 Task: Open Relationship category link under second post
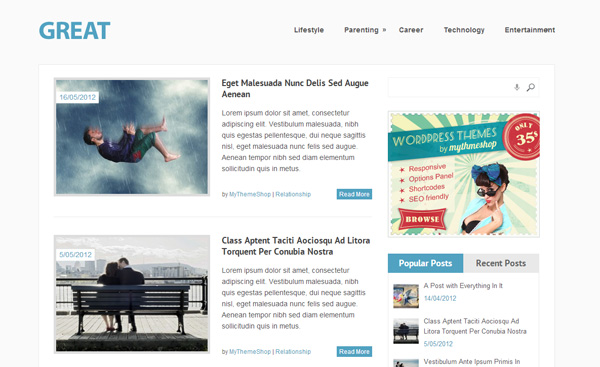(293, 352)
